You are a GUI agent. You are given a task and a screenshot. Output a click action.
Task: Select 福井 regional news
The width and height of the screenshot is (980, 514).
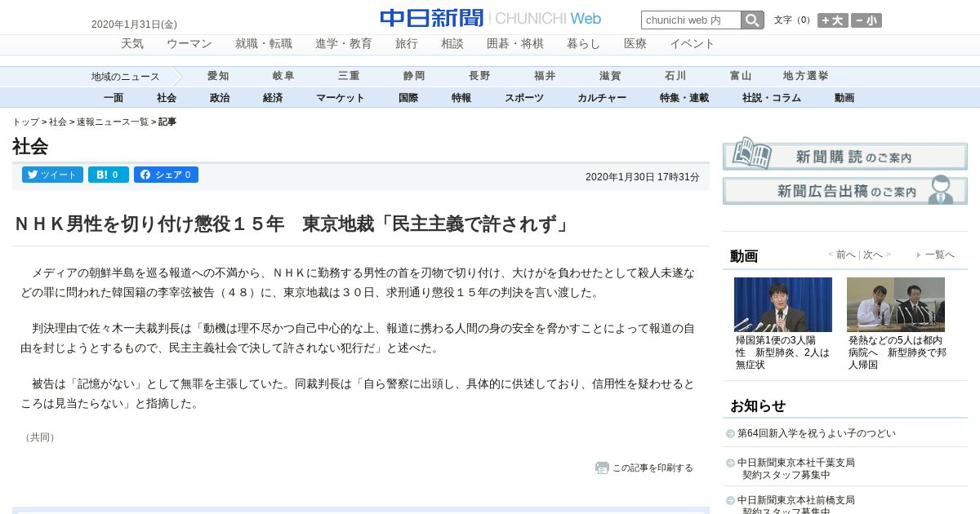tap(545, 76)
